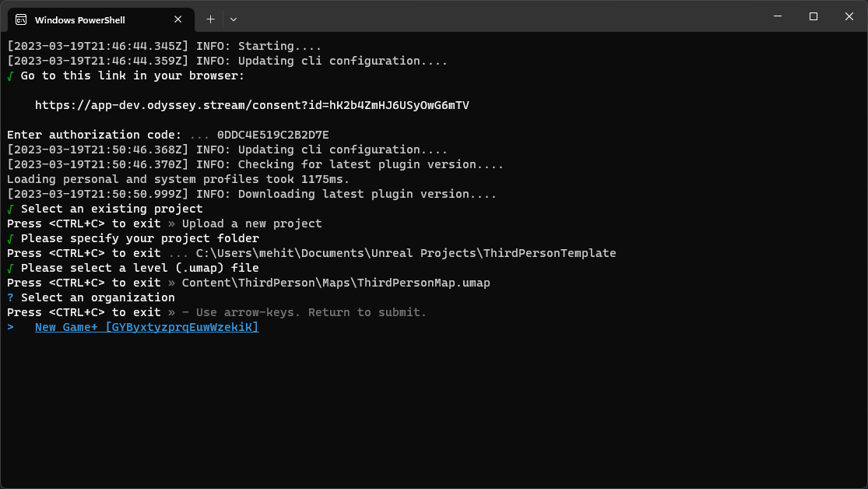Screen dimensions: 868x489
Task: Maximize the terminal window
Action: (x=814, y=16)
